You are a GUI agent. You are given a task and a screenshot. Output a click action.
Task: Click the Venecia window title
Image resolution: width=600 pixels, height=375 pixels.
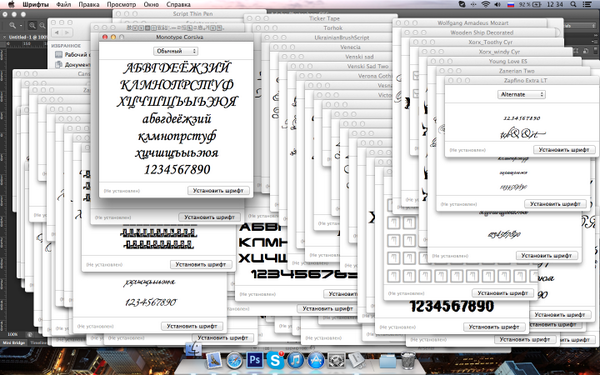point(351,47)
